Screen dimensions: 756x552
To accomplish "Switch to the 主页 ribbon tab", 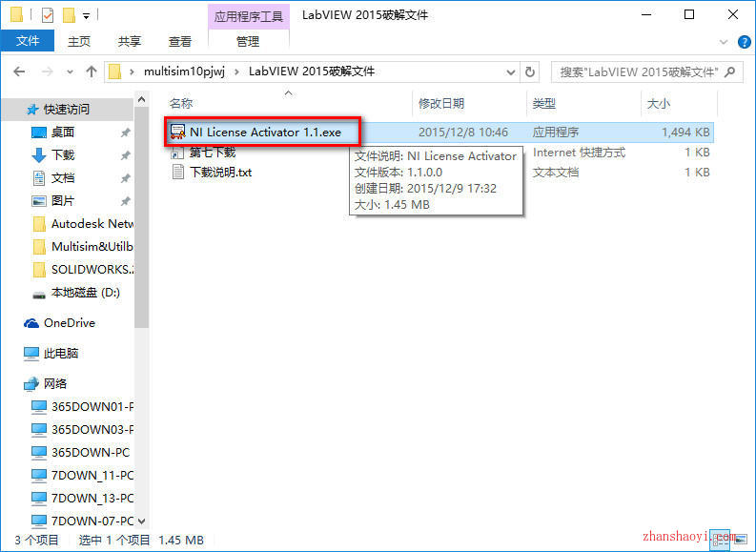I will pos(79,41).
